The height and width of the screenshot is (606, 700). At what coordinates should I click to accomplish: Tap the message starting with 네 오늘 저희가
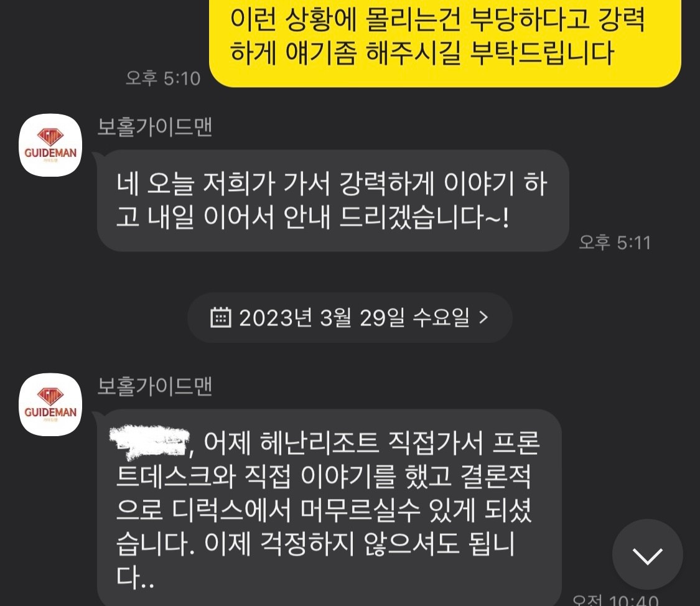click(333, 201)
